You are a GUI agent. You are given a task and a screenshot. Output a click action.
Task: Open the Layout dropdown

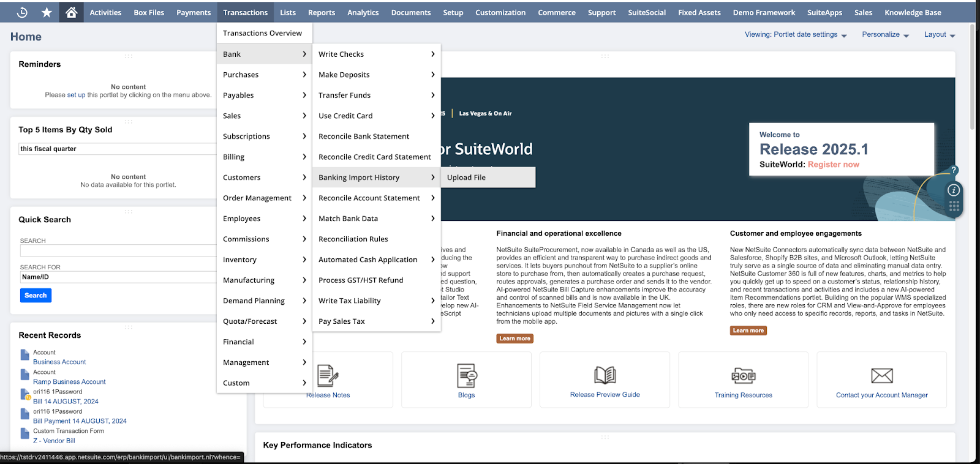[x=940, y=35]
